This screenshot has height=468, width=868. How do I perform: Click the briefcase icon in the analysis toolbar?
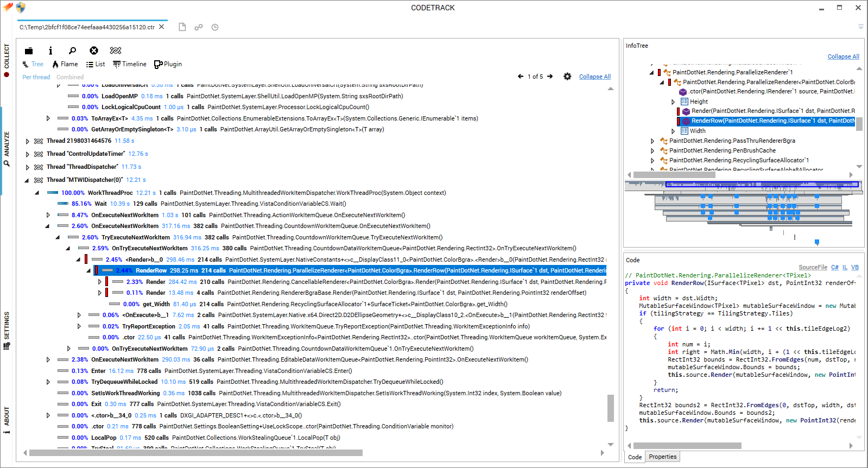[x=28, y=50]
